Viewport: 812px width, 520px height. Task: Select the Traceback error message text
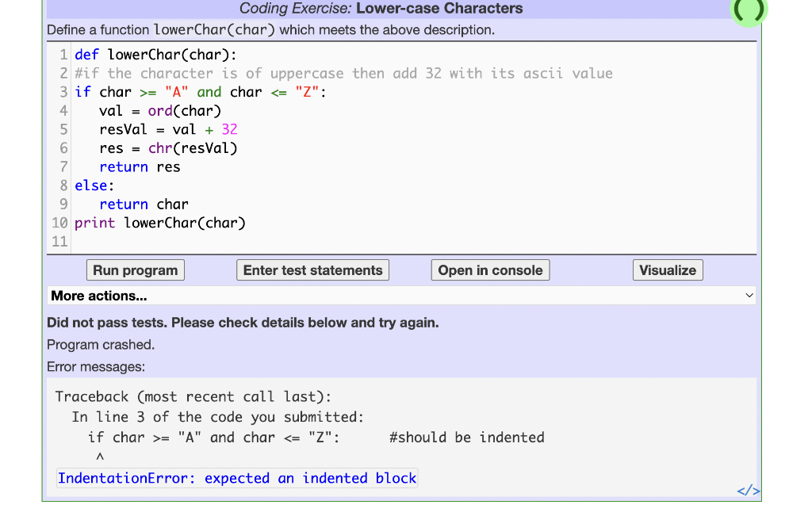pos(196,396)
